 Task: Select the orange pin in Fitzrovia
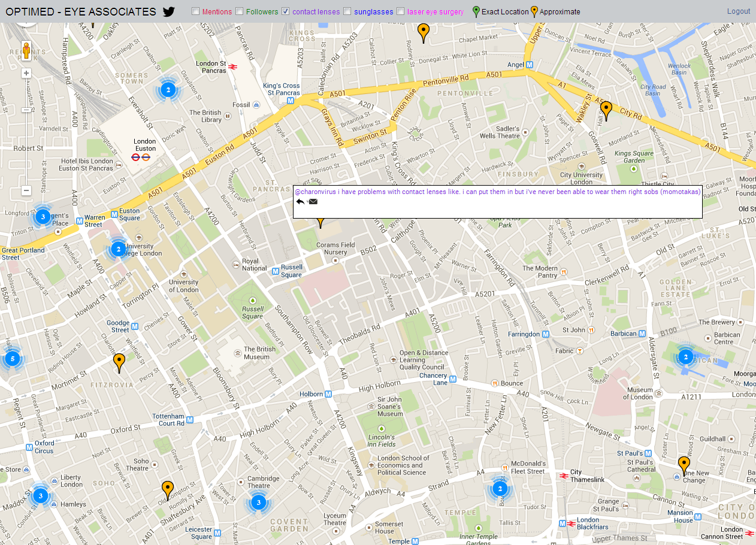click(x=119, y=363)
